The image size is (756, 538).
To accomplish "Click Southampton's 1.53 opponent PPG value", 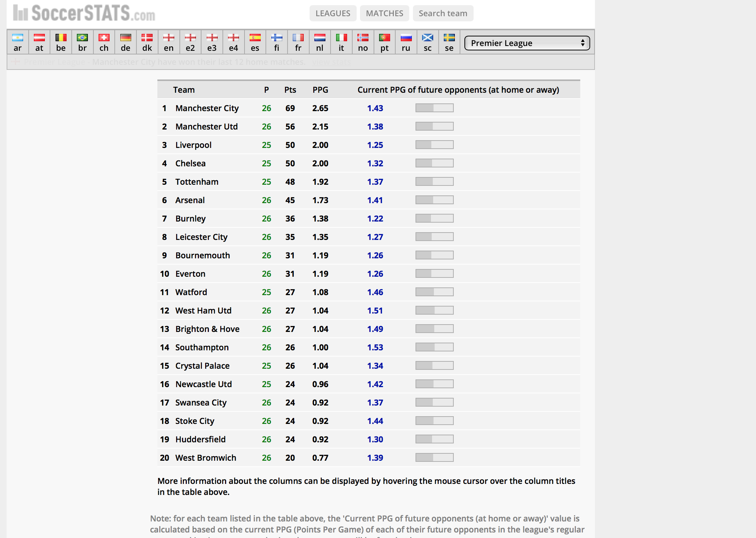I will click(375, 347).
